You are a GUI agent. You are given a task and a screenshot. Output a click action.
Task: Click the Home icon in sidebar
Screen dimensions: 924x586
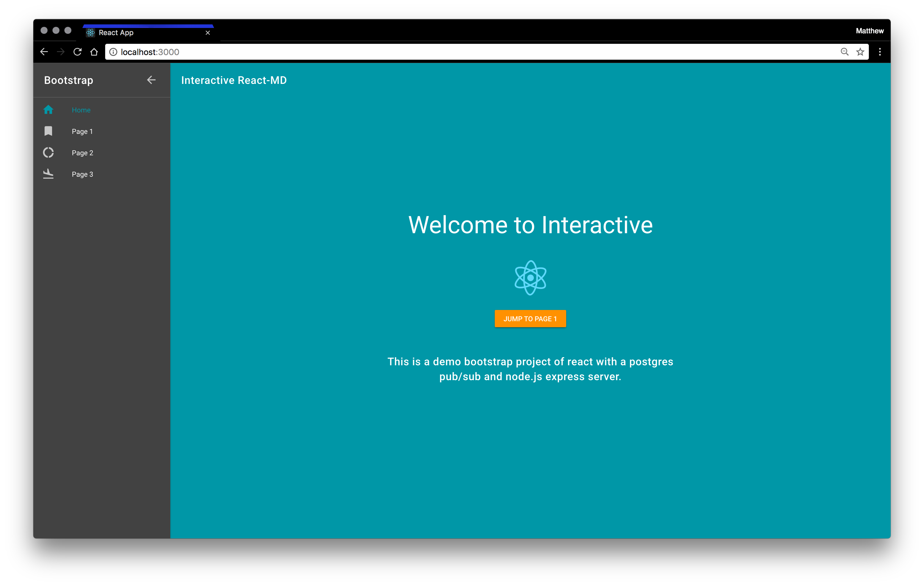click(48, 110)
